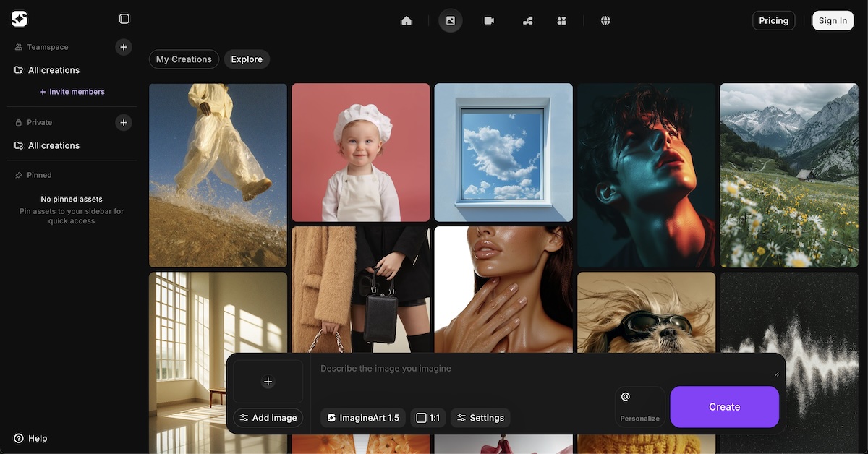Screen dimensions: 868x454
Task: Click the Sign In button
Action: click(833, 20)
